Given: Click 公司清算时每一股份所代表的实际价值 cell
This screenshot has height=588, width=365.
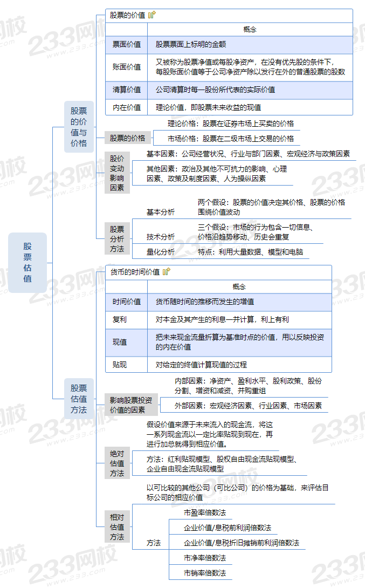Looking at the screenshot, I should click(250, 90).
